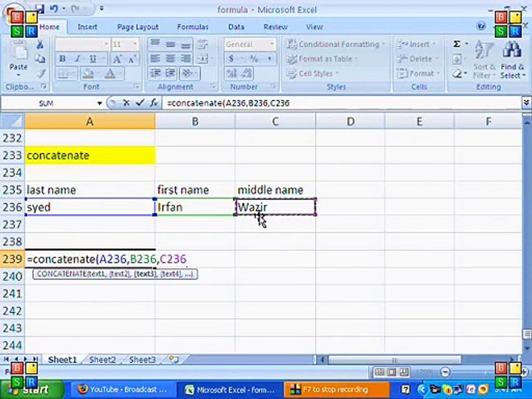This screenshot has height=399, width=532.
Task: Click the Grow Font icon
Action: tap(117, 59)
